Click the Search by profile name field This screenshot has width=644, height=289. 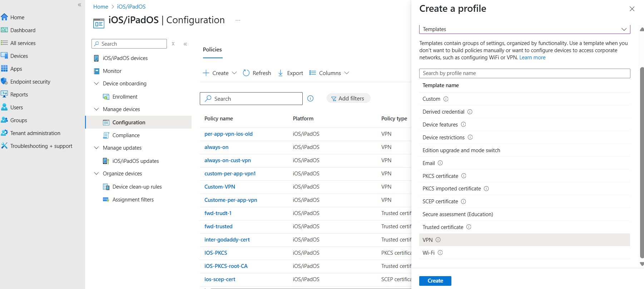tap(524, 73)
